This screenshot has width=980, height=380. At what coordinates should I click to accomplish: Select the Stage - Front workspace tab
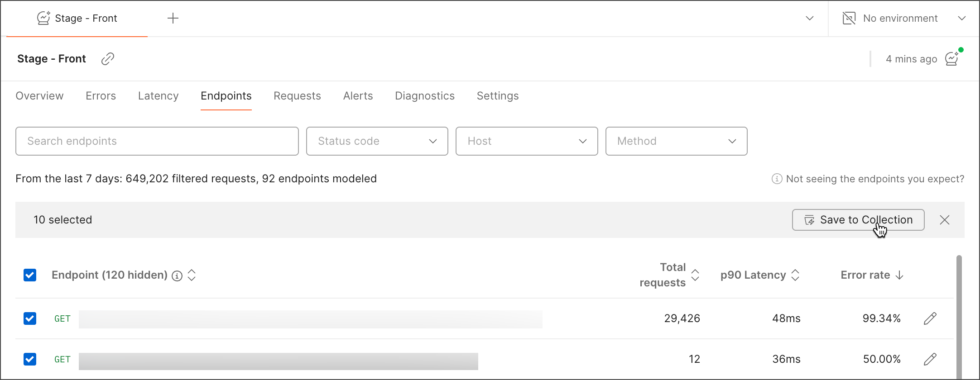tap(77, 18)
